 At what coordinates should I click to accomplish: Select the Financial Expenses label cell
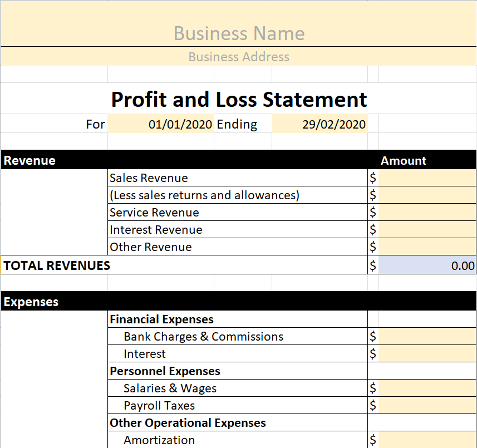pos(162,319)
